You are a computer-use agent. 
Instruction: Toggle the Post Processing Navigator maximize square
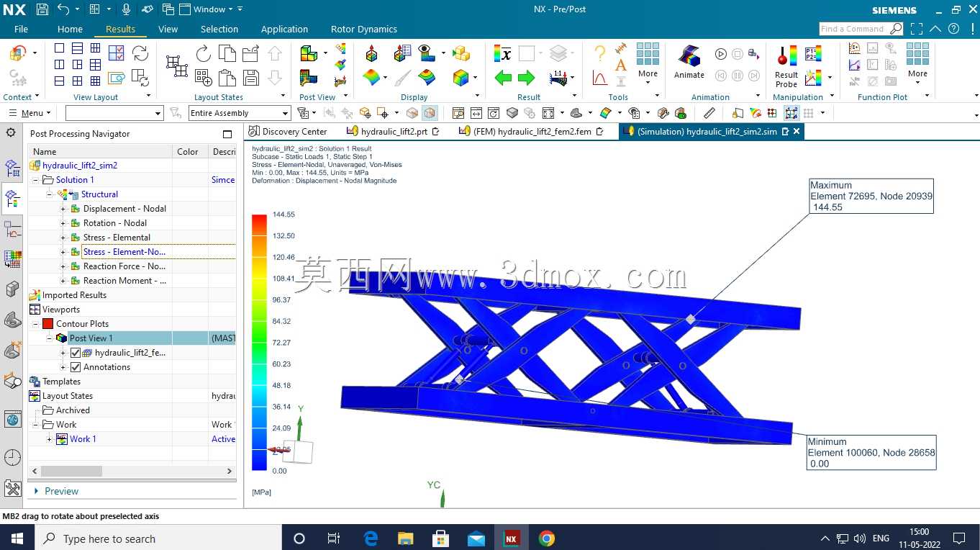[227, 134]
